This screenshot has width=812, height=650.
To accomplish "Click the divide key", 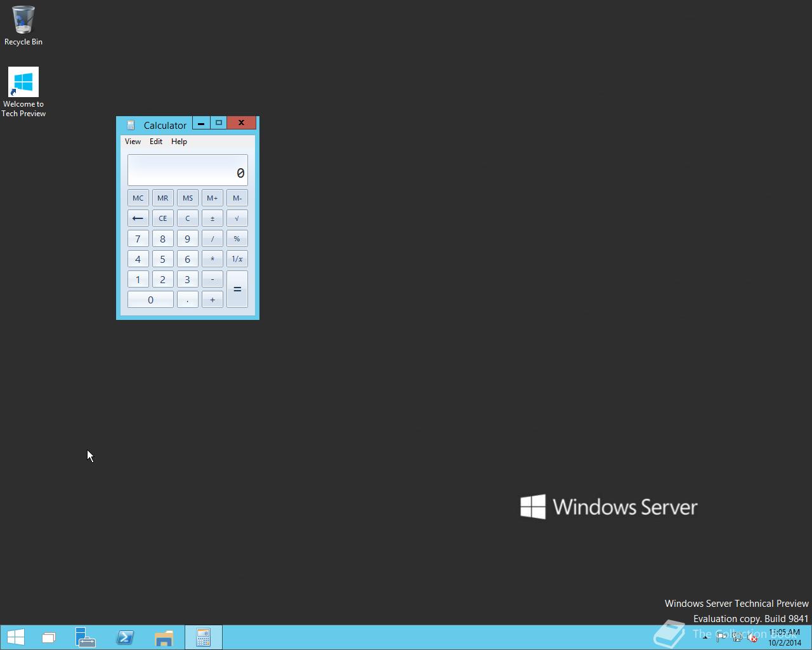I will click(x=213, y=239).
